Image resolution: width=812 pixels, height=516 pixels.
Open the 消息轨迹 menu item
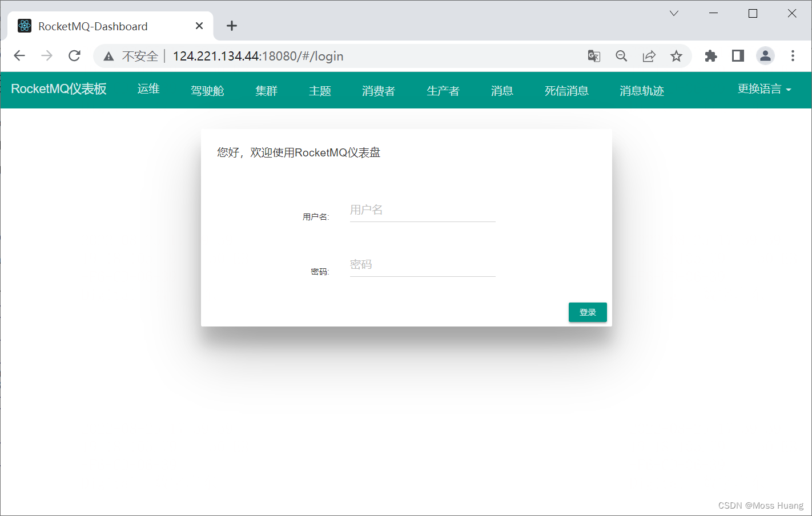(x=642, y=91)
